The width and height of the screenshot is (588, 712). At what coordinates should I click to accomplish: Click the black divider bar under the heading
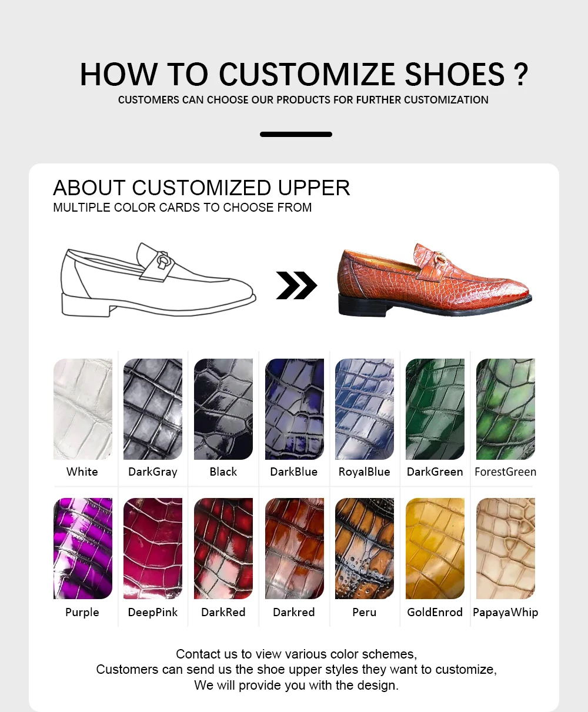[x=296, y=134]
